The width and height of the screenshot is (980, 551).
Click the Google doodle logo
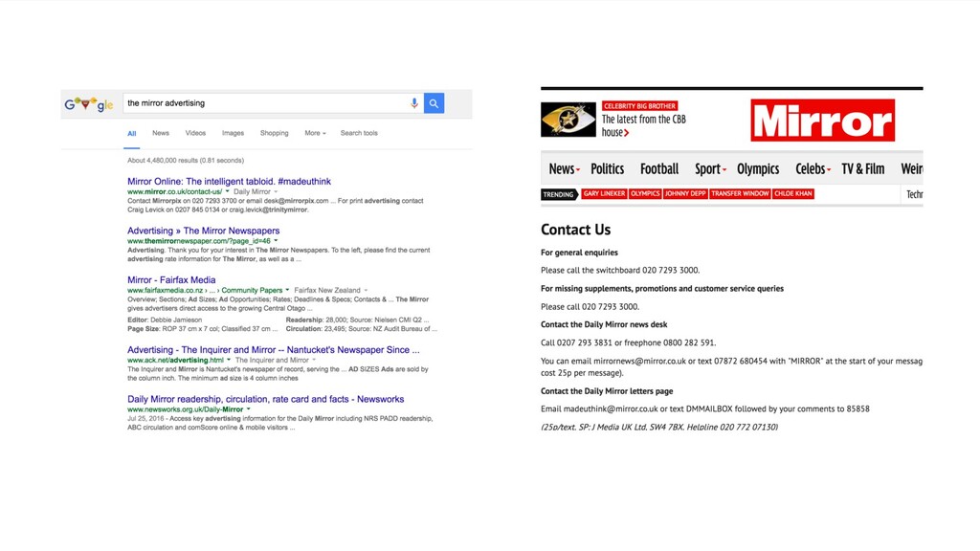89,103
